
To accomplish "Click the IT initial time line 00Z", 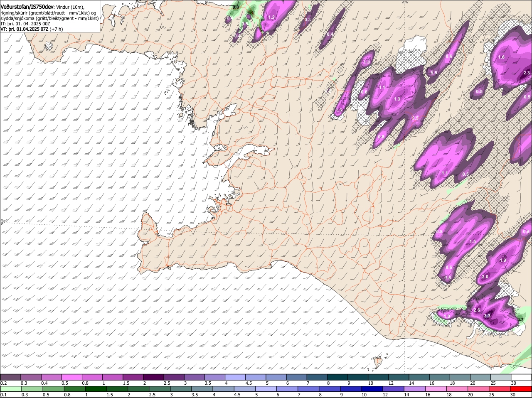I will point(25,24).
